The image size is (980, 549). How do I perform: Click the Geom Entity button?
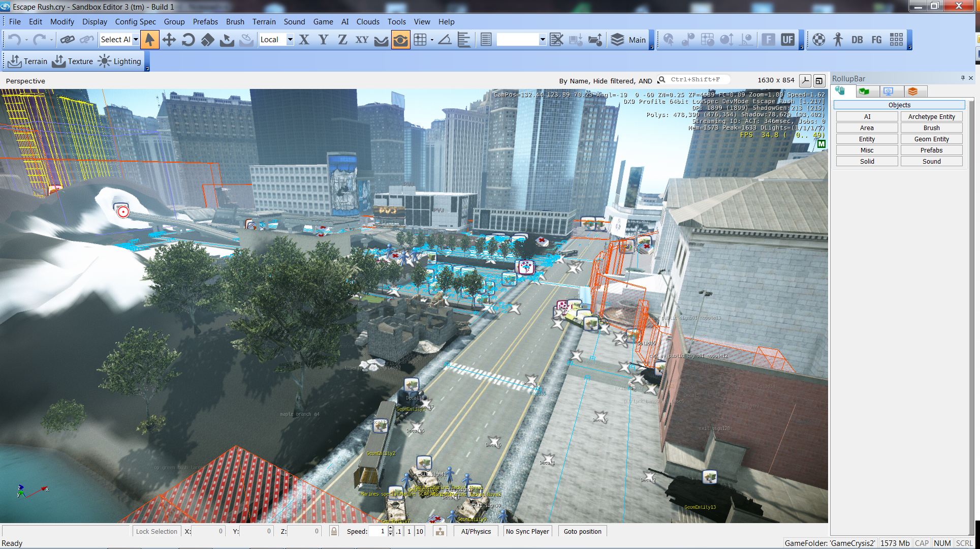click(x=932, y=139)
